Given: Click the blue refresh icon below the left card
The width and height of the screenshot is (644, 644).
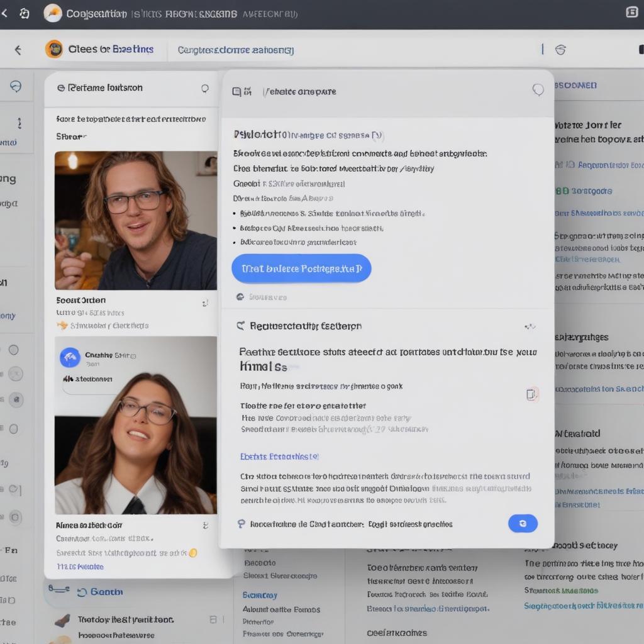Looking at the screenshot, I should [82, 592].
